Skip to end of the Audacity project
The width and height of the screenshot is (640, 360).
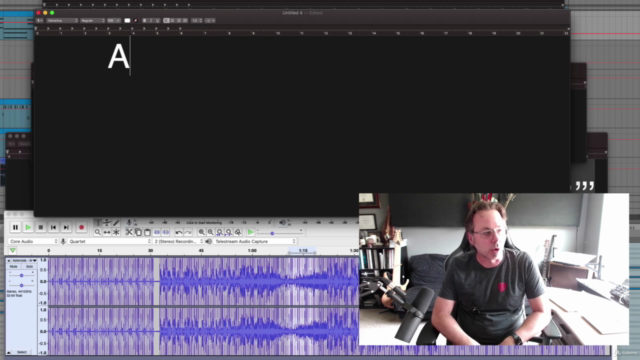click(66, 227)
